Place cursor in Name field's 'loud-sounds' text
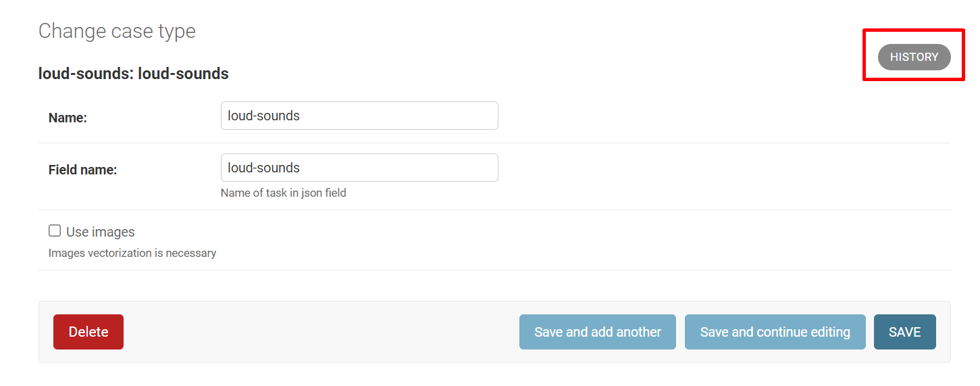Image resolution: width=980 pixels, height=386 pixels. tap(263, 116)
